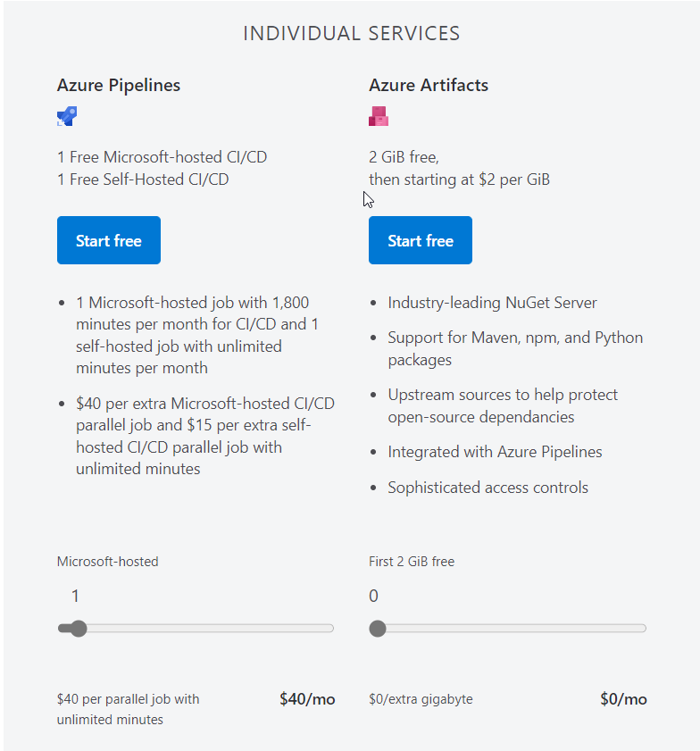Click the Integrated with Azure Pipelines bullet

coord(495,452)
